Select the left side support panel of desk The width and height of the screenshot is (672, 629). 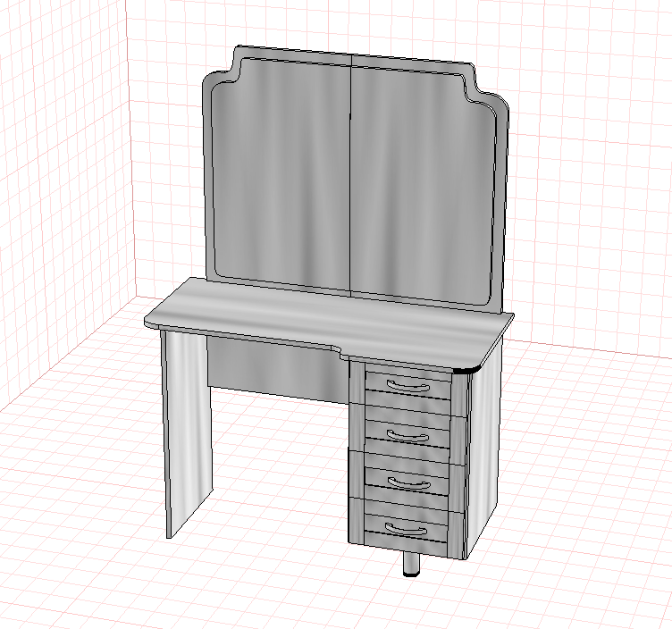click(186, 432)
